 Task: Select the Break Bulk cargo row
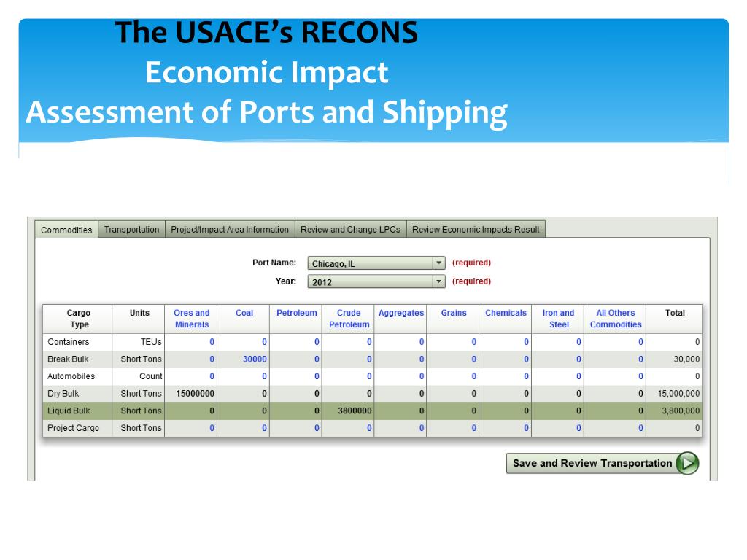click(x=372, y=359)
